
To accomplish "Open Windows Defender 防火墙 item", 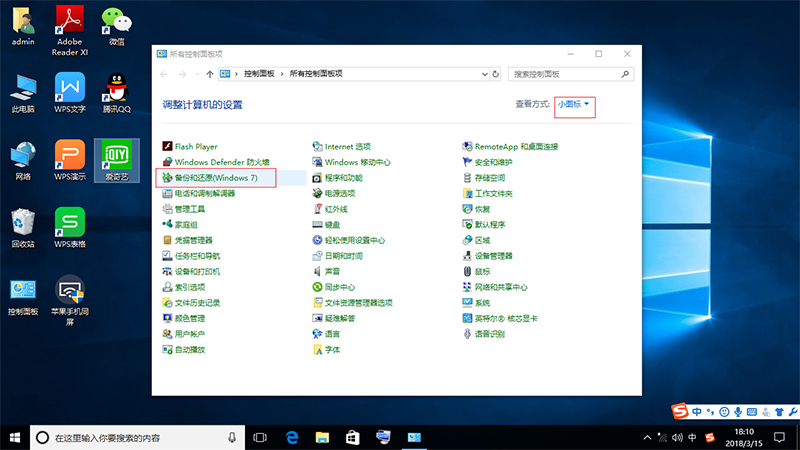I will pyautogui.click(x=216, y=162).
